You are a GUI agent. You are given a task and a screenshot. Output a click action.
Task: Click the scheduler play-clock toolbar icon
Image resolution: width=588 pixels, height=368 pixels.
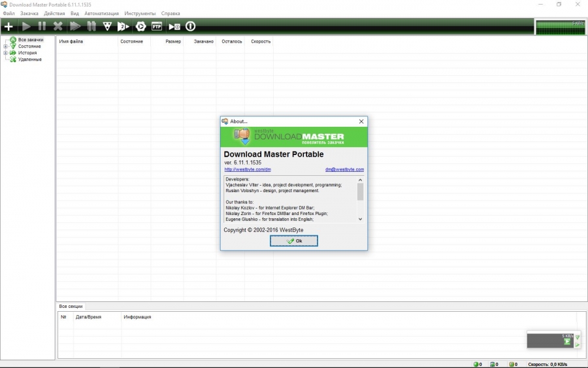(x=174, y=27)
